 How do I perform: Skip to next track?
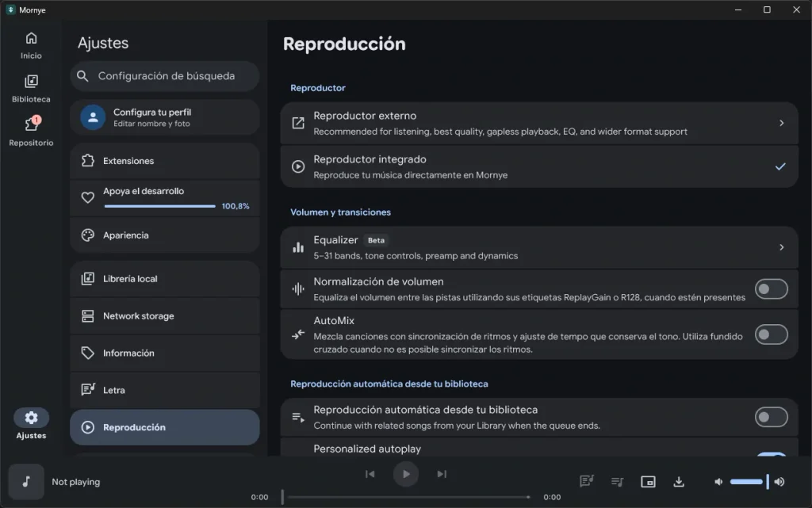442,474
